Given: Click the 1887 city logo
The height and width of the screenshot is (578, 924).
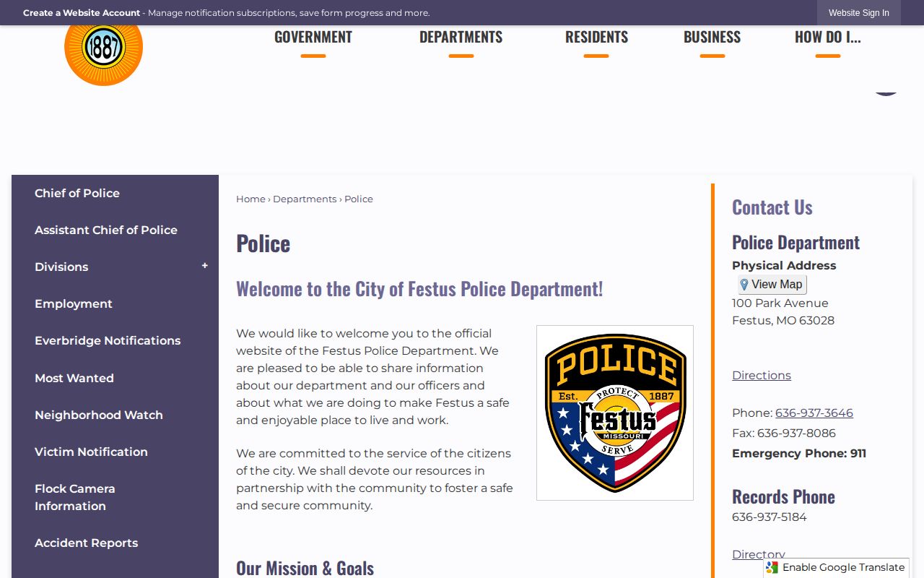Looking at the screenshot, I should coord(103,55).
